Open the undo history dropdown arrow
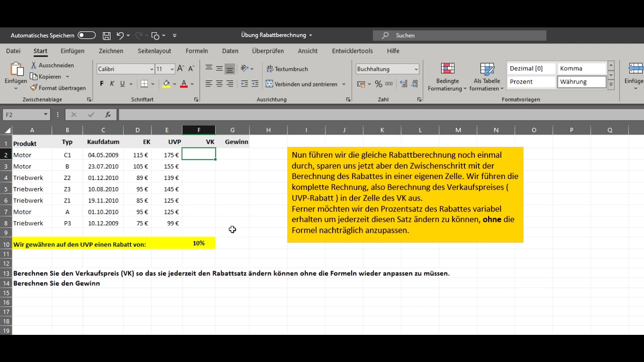 pyautogui.click(x=128, y=35)
